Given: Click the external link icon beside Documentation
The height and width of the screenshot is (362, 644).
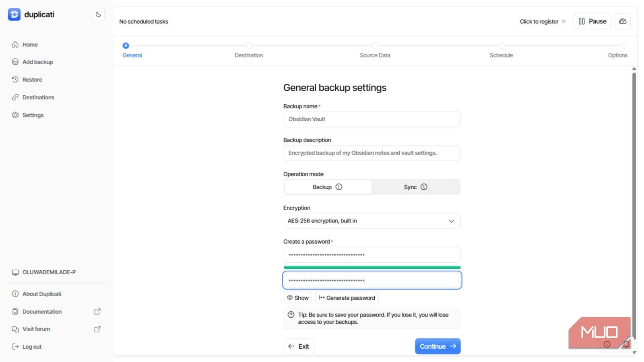Looking at the screenshot, I should [x=97, y=312].
